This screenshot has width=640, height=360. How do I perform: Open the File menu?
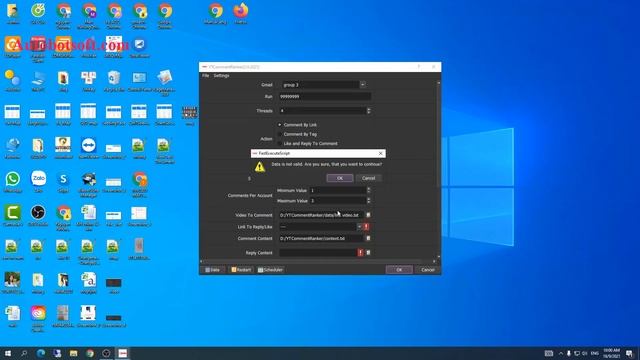[205, 76]
